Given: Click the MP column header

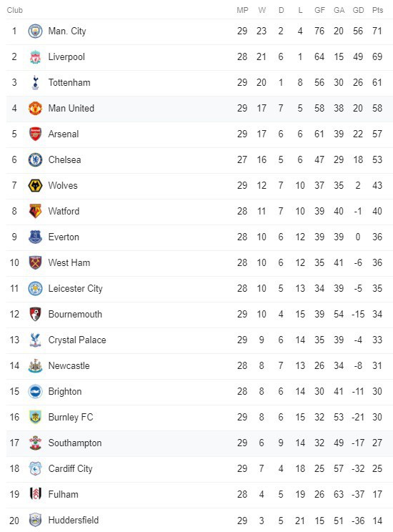Looking at the screenshot, I should pos(242,10).
